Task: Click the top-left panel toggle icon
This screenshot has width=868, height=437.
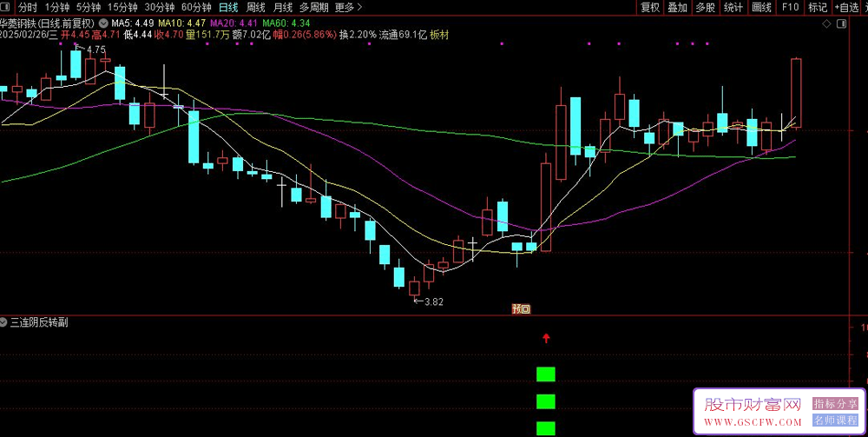Action: coord(7,7)
